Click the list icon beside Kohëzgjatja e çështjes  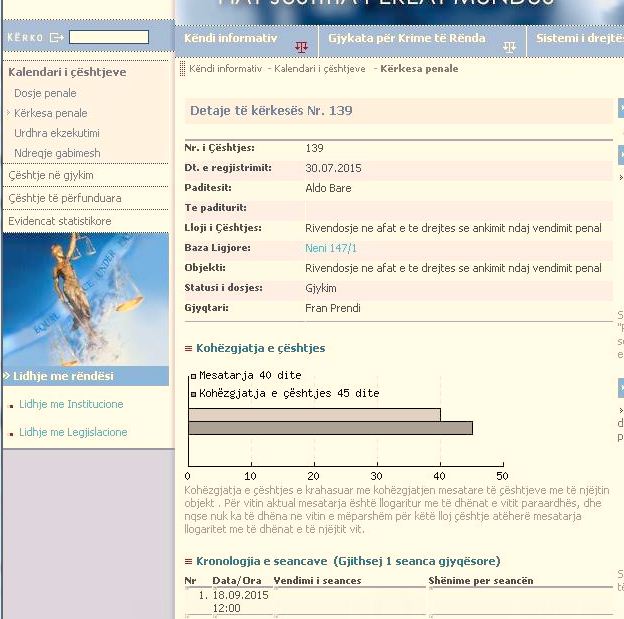(188, 349)
